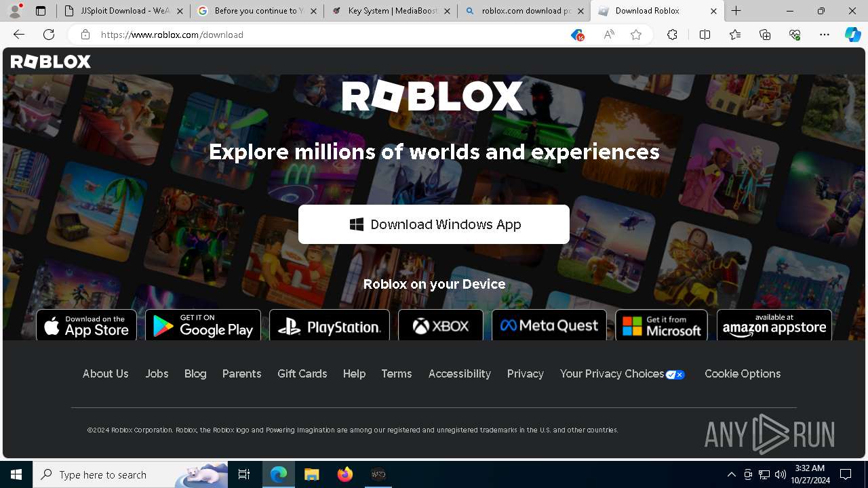
Task: Click the Roblox logo in the page header
Action: click(x=51, y=62)
